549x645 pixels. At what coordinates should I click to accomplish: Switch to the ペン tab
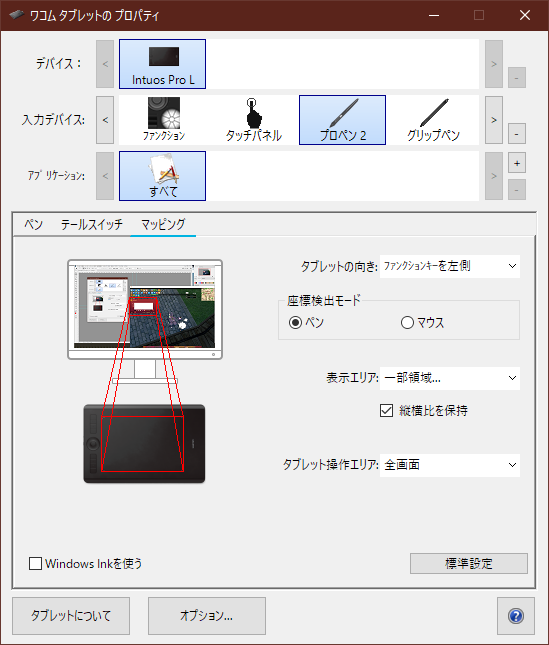pos(33,224)
